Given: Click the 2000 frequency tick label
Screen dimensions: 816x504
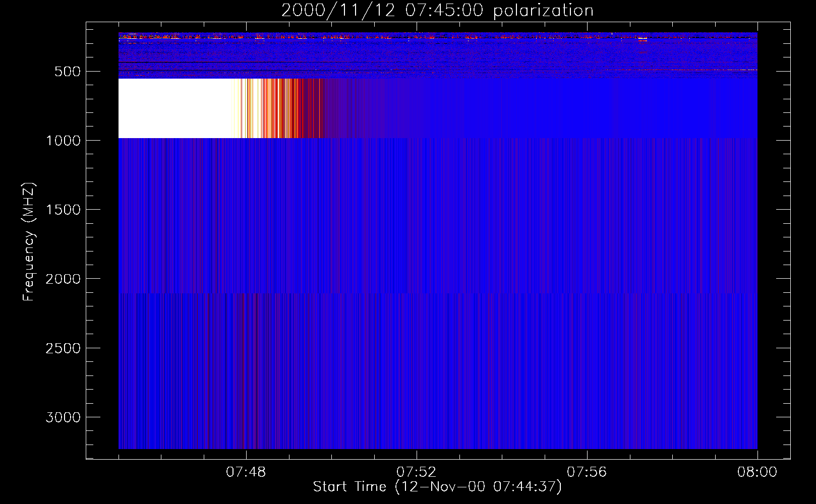Looking at the screenshot, I should (x=63, y=279).
